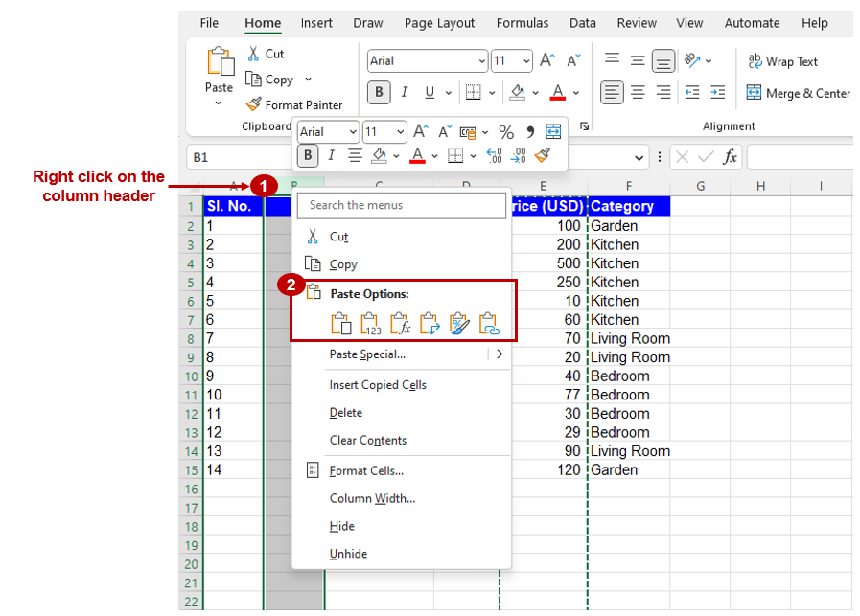Image resolution: width=860 pixels, height=616 pixels.
Task: Toggle Wrap Text
Action: 782,61
